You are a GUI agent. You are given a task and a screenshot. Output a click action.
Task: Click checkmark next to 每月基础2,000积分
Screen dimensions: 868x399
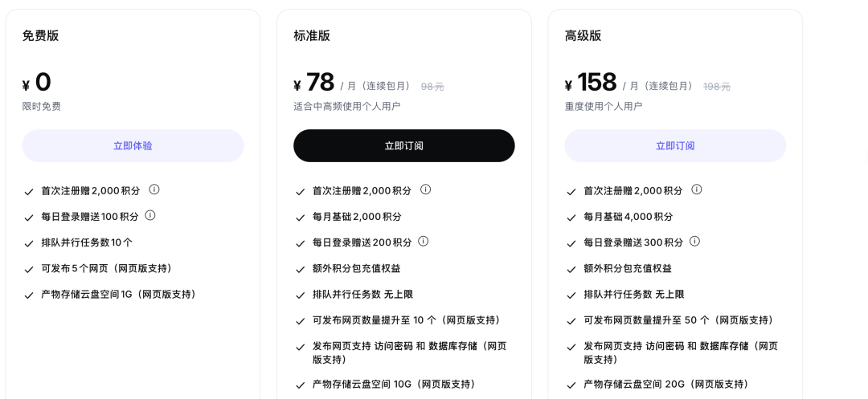coord(300,218)
